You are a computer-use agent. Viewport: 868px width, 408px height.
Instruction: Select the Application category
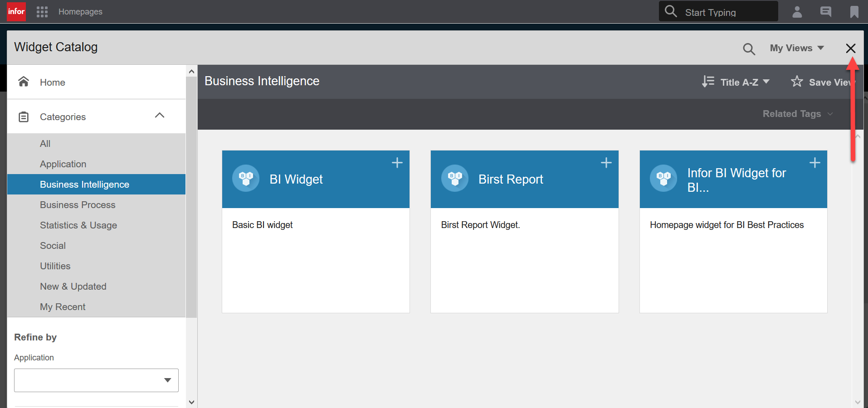(96, 164)
